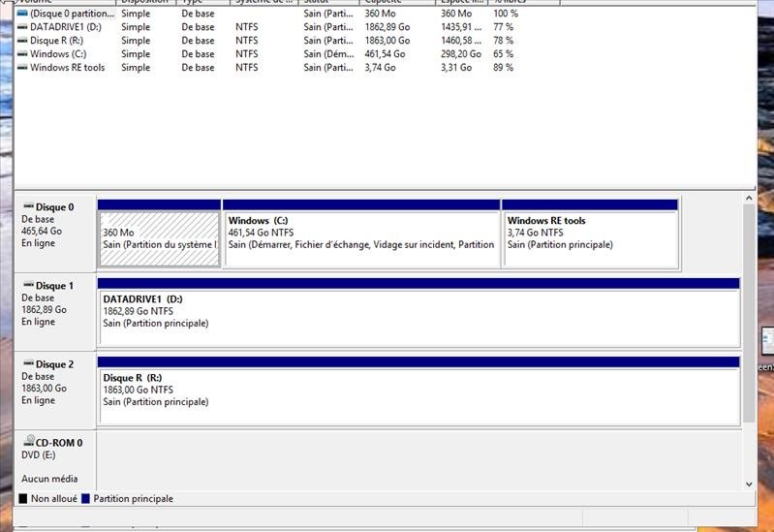Viewport: 774px width, 532px height.
Task: Select the hatched 360 Mo system partition block
Action: (x=160, y=234)
